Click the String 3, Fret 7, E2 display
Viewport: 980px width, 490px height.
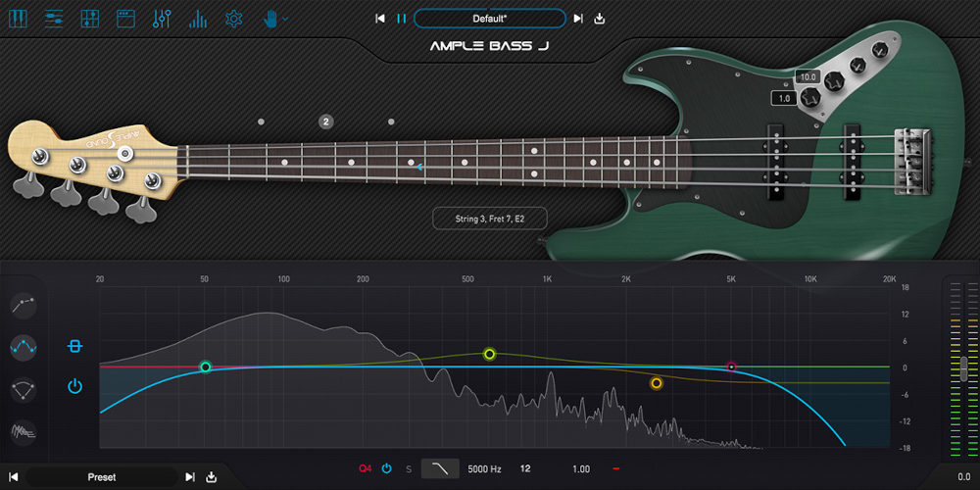[490, 220]
